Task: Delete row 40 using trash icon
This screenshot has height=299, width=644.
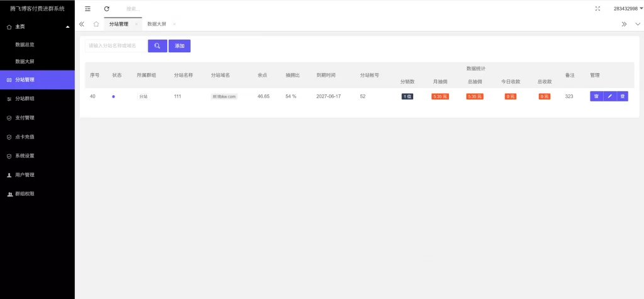Action: tap(596, 96)
